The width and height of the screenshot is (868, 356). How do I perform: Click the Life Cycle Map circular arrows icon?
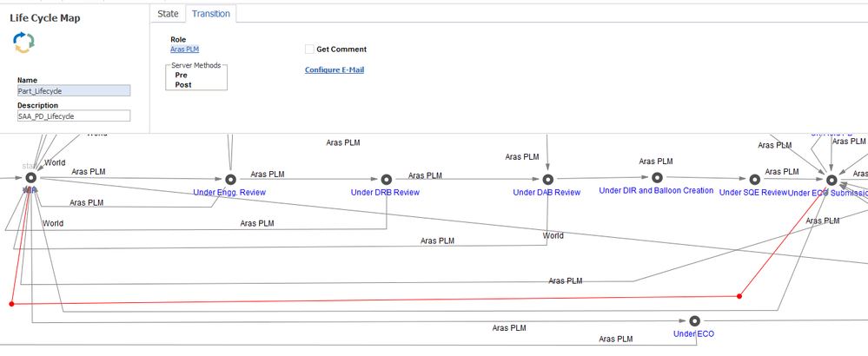coord(23,43)
